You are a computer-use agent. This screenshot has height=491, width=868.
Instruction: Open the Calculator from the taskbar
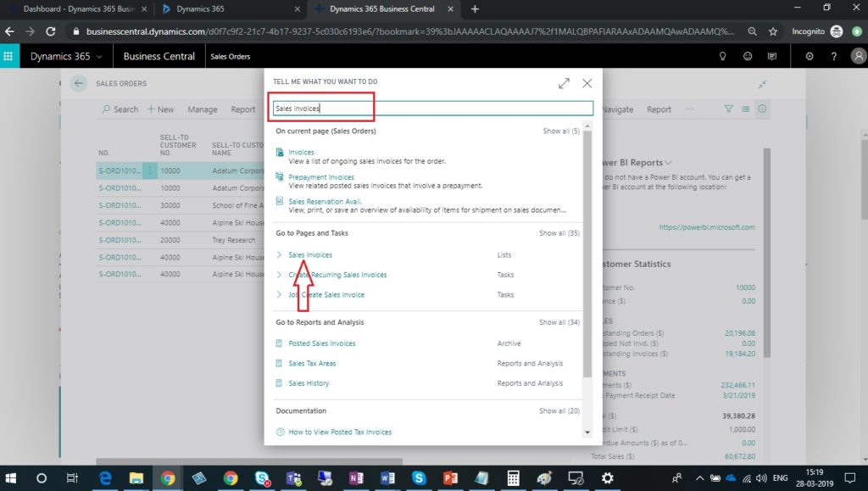coord(513,477)
